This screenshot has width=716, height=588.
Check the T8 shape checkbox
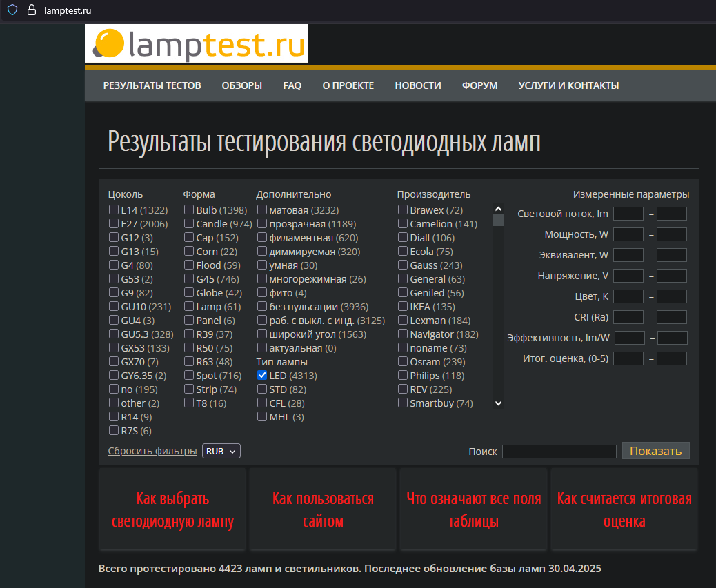click(188, 403)
